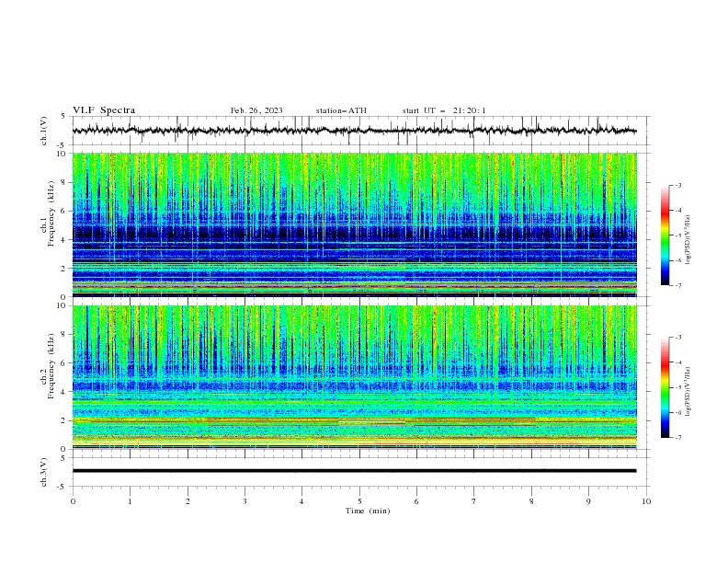Viewport: 728px width, 563px height.
Task: Click the "Time (min)" axis title
Action: pos(368,511)
